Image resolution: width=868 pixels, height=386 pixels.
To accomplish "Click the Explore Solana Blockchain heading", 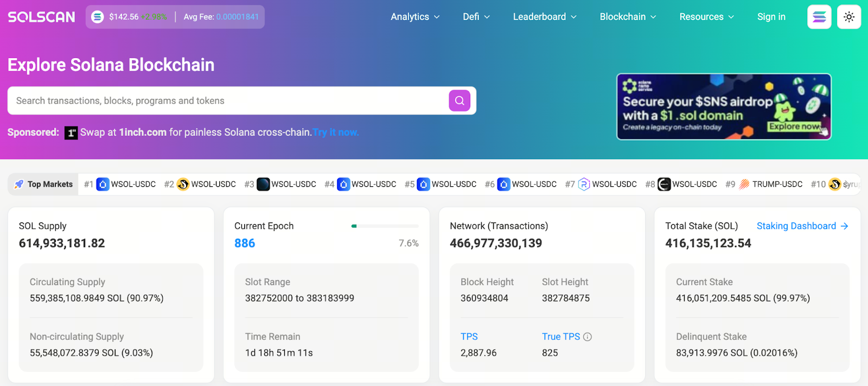I will [x=111, y=65].
